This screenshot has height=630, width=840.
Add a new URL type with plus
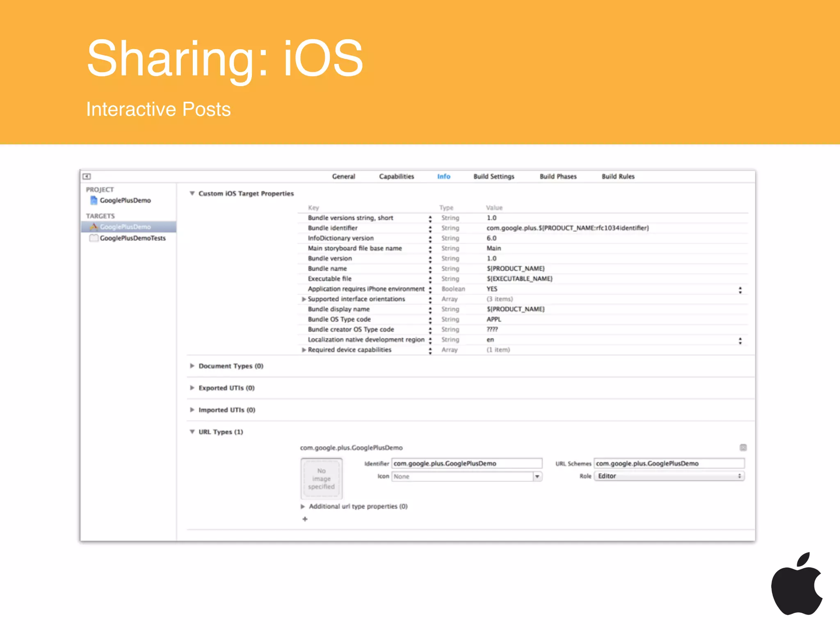coord(305,519)
